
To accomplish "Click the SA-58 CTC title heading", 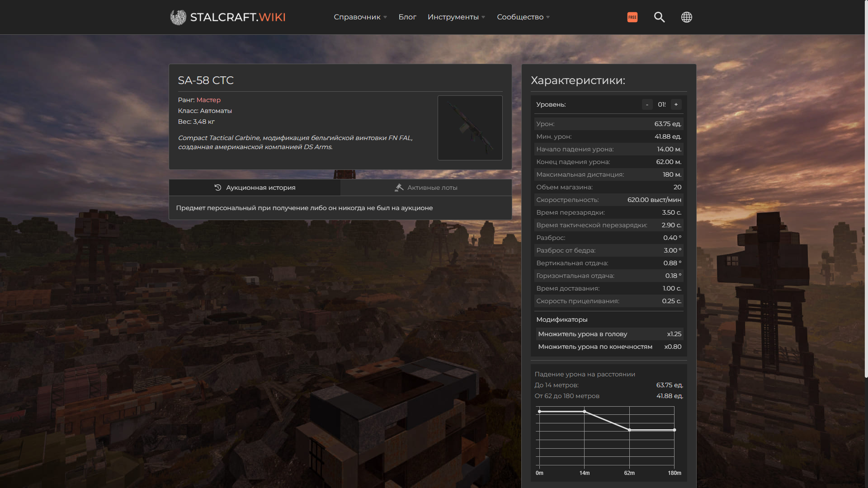I will [206, 80].
